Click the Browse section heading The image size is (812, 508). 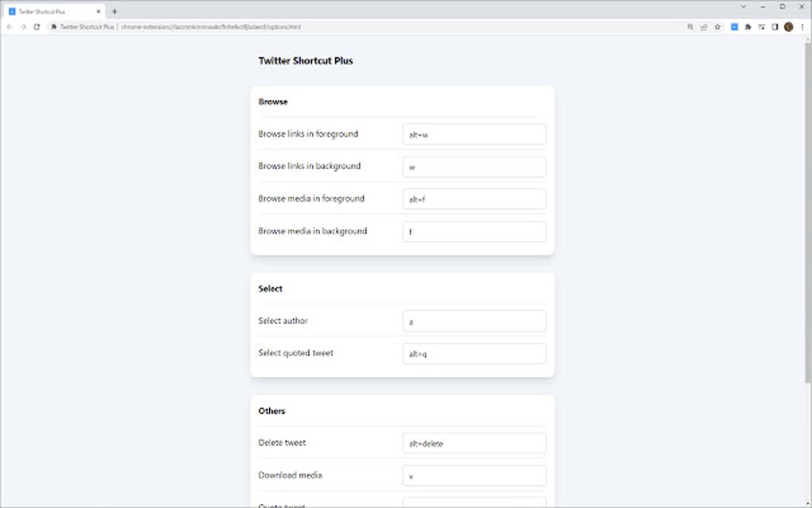tap(273, 101)
